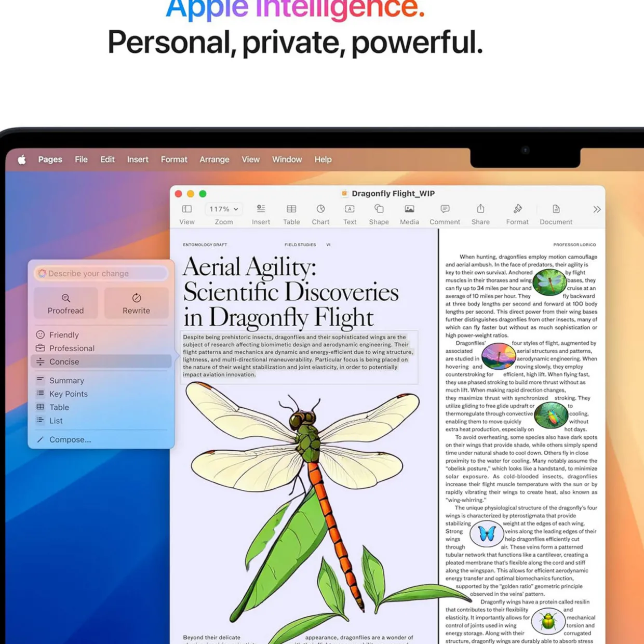Add a table using Table icon

(291, 209)
